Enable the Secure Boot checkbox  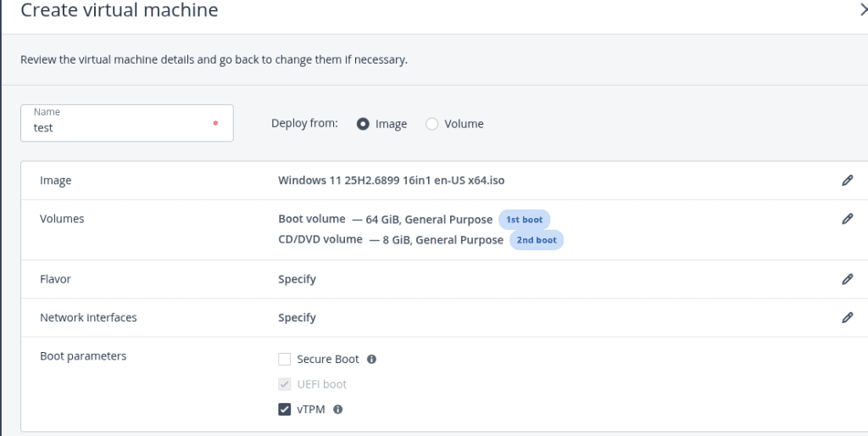pyautogui.click(x=285, y=360)
